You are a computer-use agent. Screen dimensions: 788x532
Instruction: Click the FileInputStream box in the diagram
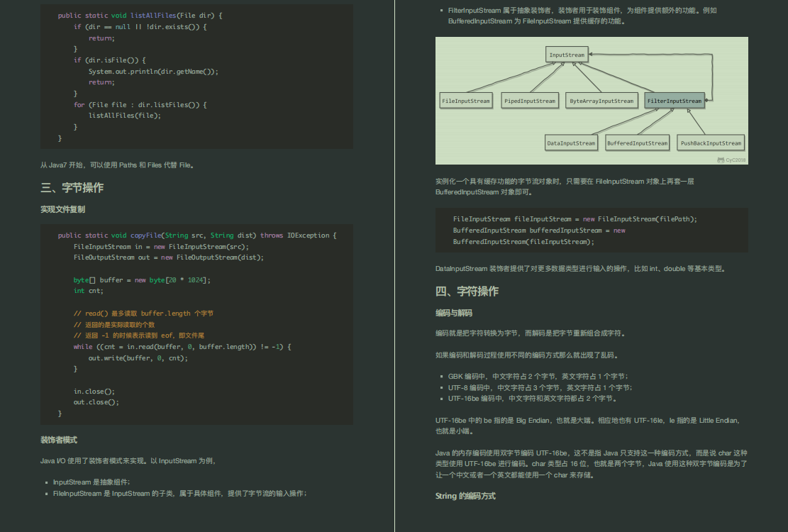466,101
